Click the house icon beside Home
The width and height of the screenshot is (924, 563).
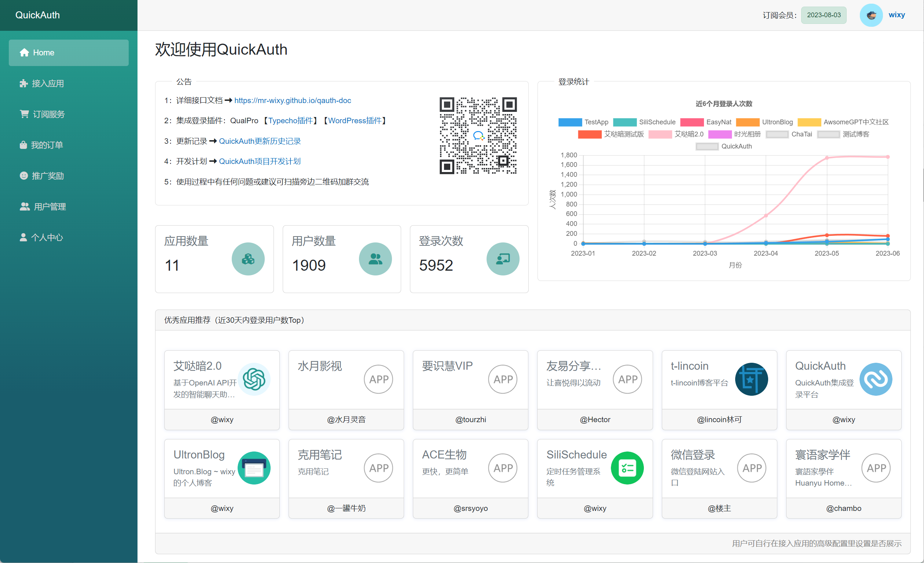coord(24,52)
